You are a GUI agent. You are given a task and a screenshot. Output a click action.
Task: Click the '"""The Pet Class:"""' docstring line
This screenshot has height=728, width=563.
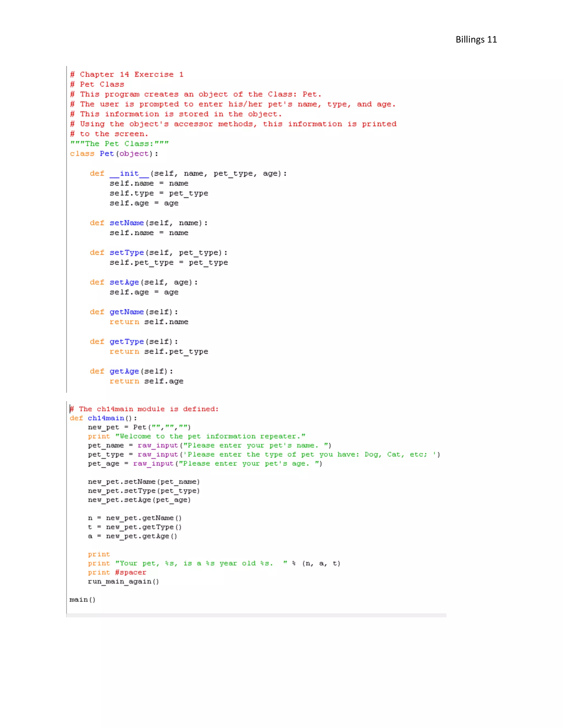click(x=119, y=144)
